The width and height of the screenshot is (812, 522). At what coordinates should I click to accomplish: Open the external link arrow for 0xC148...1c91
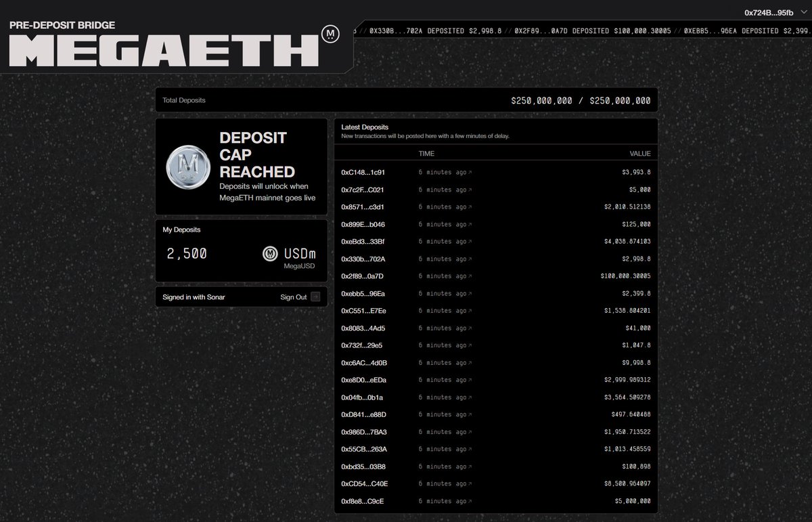tap(470, 172)
